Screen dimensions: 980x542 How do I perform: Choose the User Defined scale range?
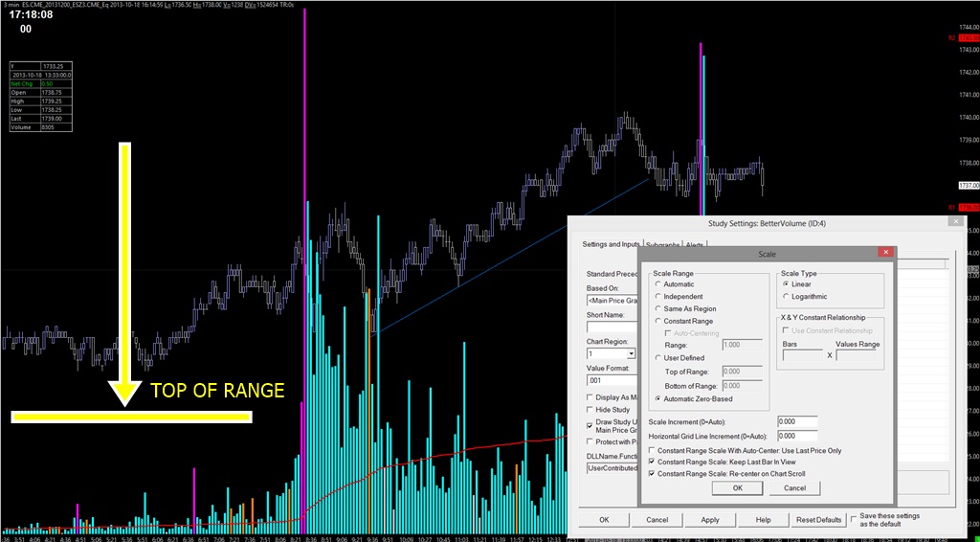[x=657, y=358]
